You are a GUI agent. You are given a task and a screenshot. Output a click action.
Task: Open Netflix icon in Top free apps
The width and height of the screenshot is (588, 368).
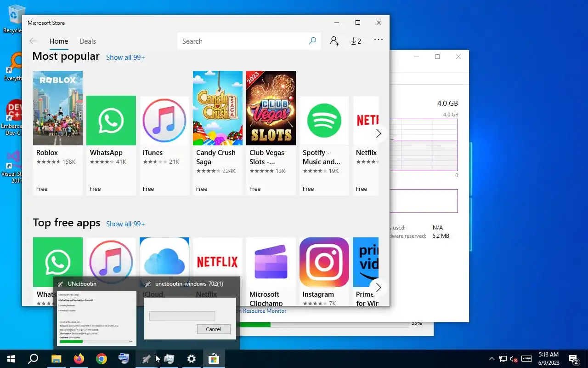click(x=218, y=262)
